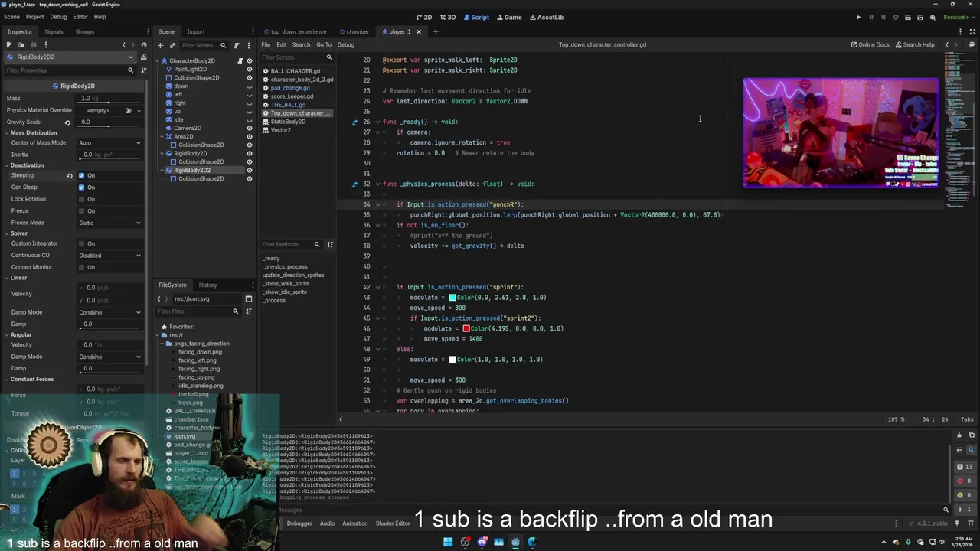Toggle distraction-free mode in the editor
The width and height of the screenshot is (980, 551).
point(973,31)
